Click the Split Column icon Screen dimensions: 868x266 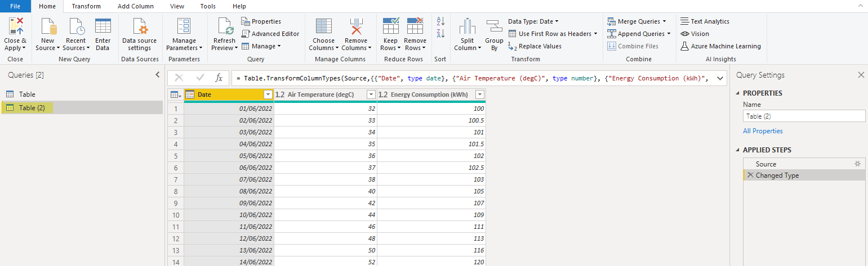pos(467,26)
